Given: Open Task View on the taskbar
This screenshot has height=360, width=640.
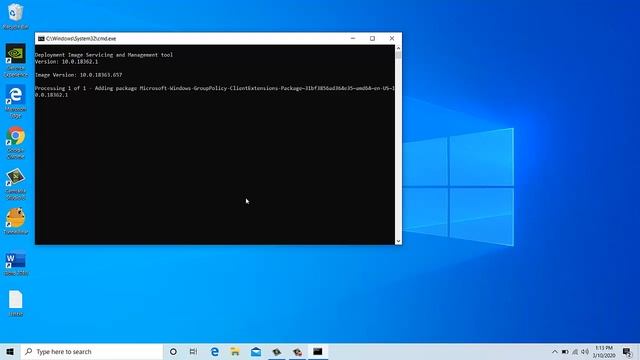Looking at the screenshot, I should pyautogui.click(x=193, y=351).
